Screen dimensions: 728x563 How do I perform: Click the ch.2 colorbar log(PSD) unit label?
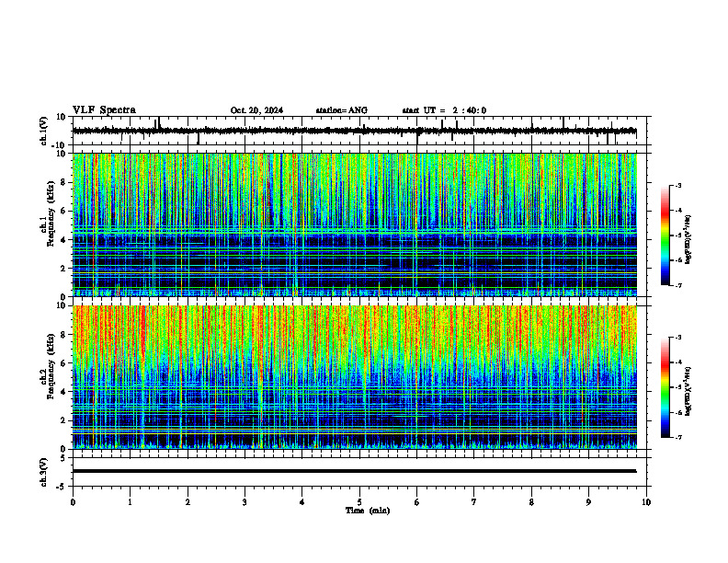pyautogui.click(x=688, y=391)
